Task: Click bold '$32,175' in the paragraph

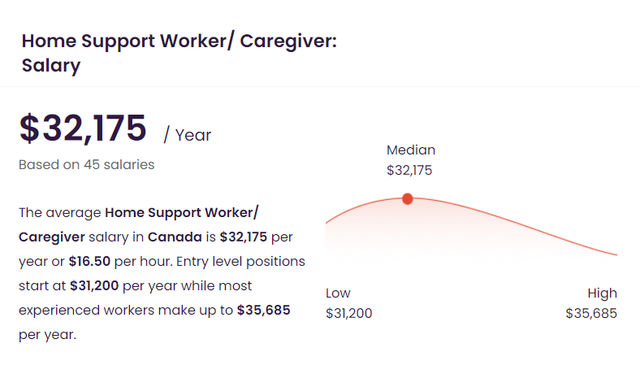Action: pos(243,237)
